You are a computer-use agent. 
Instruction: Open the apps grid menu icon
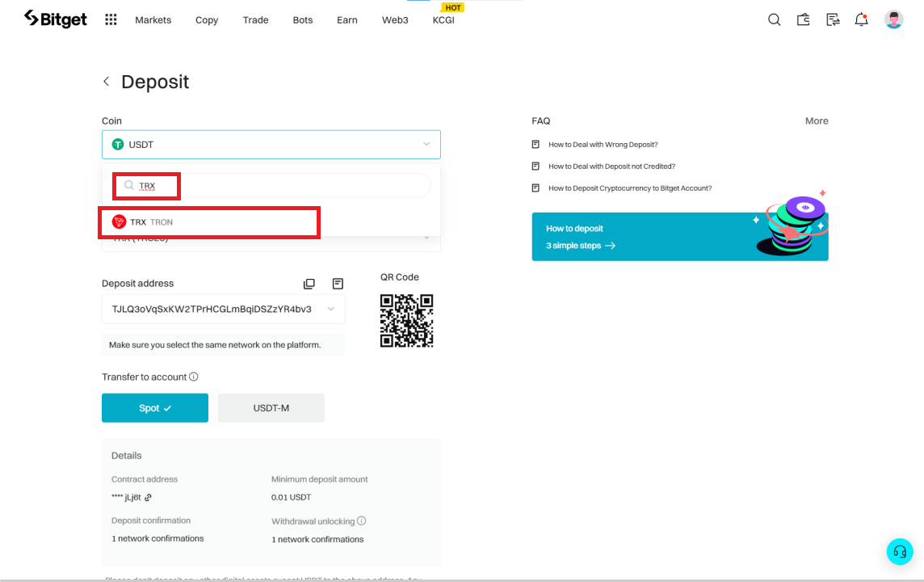point(111,19)
